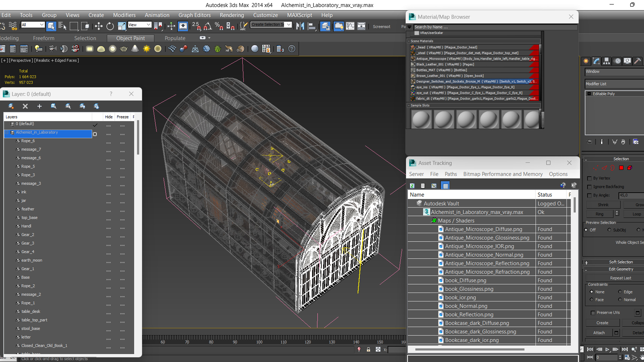Choose the Rectangular Selection Region tool

coord(74,26)
